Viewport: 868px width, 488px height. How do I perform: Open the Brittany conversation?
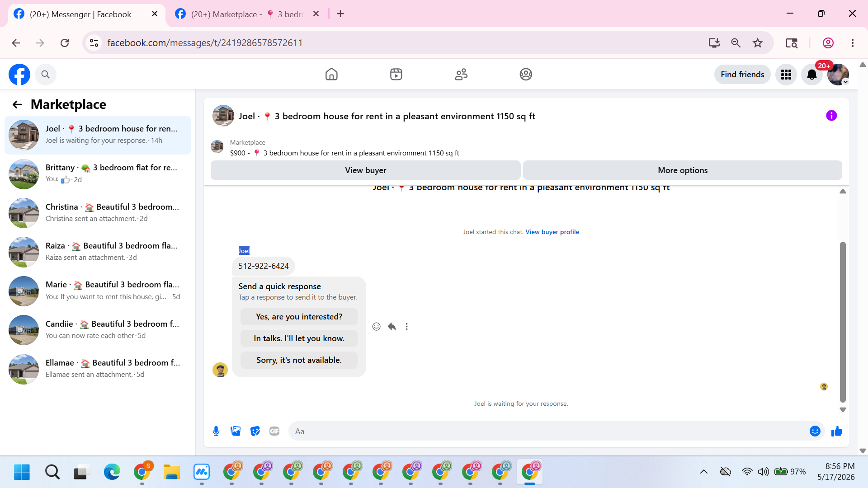click(98, 174)
